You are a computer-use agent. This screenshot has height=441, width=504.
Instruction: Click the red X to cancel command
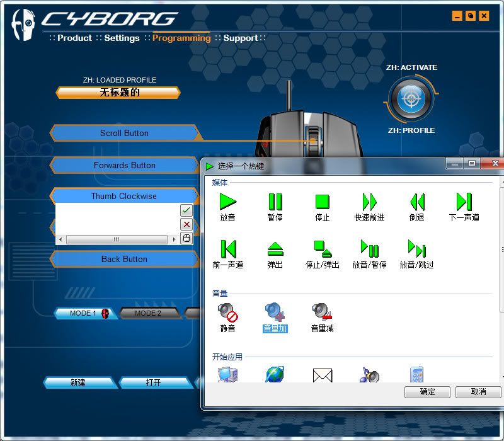point(186,224)
